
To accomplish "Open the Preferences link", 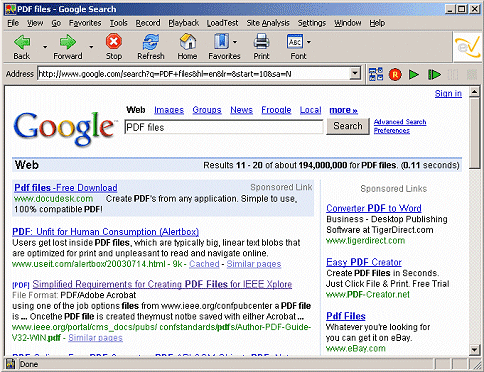I will click(x=392, y=131).
